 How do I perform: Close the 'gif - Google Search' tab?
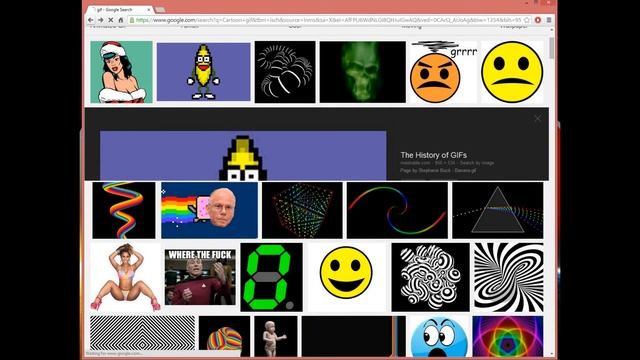[x=149, y=9]
